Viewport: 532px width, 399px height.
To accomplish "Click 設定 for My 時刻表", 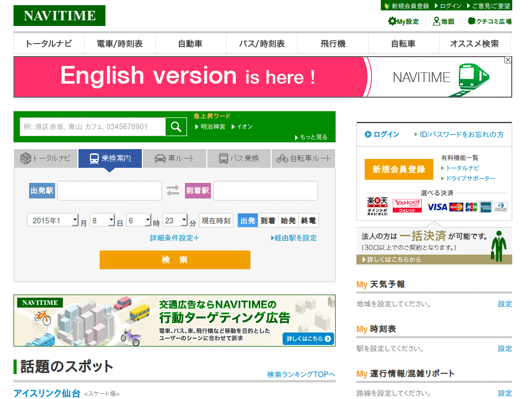I will (505, 349).
